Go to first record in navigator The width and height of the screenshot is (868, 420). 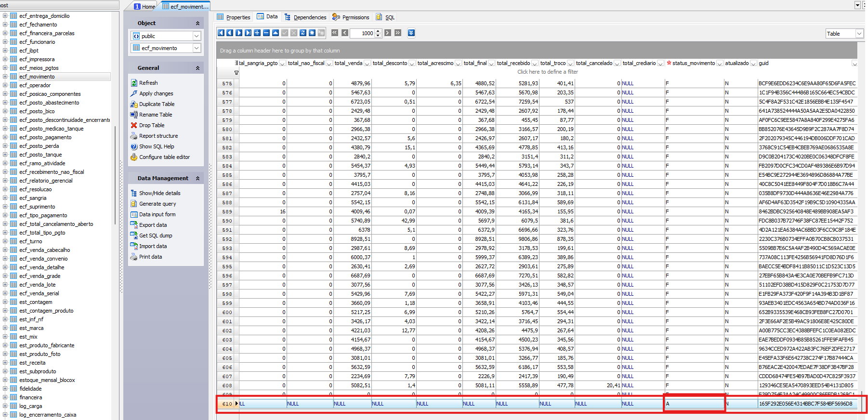pos(221,33)
